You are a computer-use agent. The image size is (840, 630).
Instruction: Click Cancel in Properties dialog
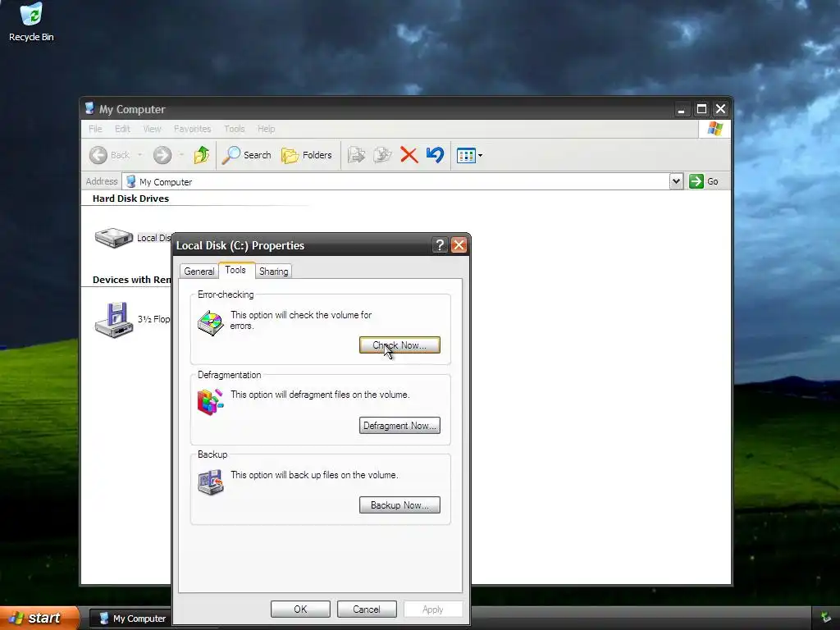(367, 609)
